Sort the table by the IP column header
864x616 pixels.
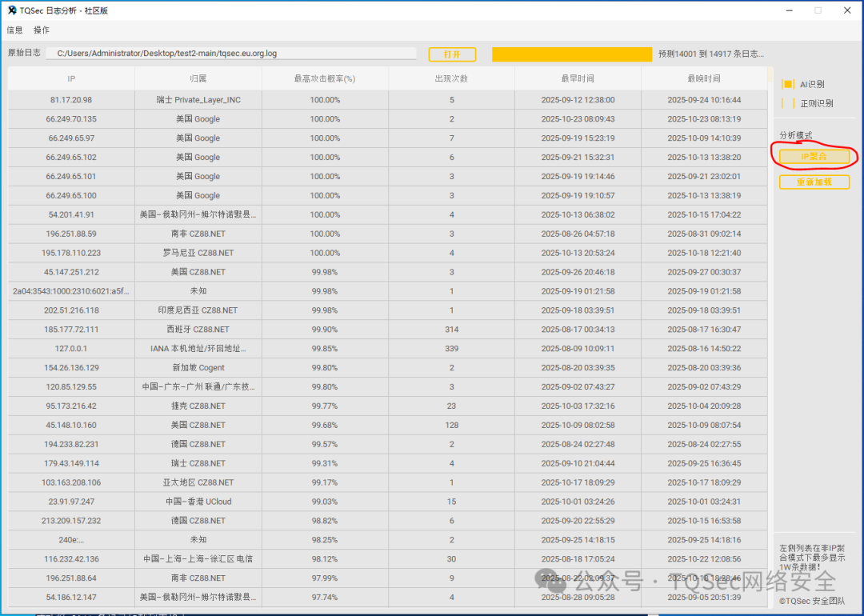[x=70, y=78]
